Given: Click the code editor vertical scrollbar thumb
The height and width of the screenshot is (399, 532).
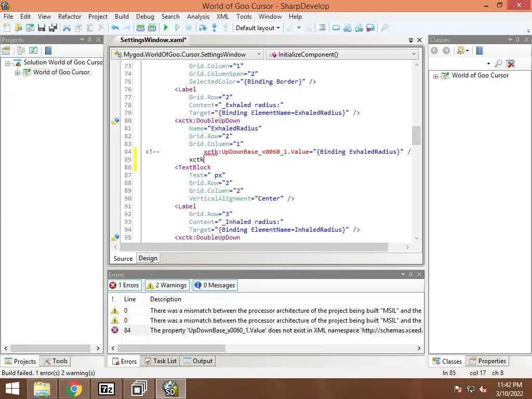Looking at the screenshot, I should 416,136.
